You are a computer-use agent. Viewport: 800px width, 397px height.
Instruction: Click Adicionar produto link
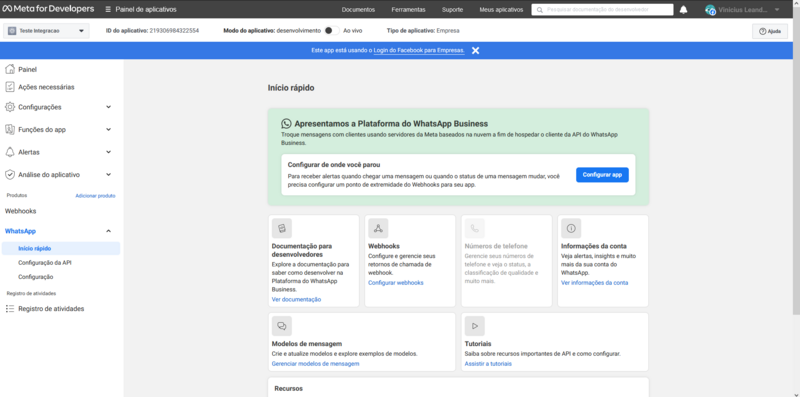point(95,196)
